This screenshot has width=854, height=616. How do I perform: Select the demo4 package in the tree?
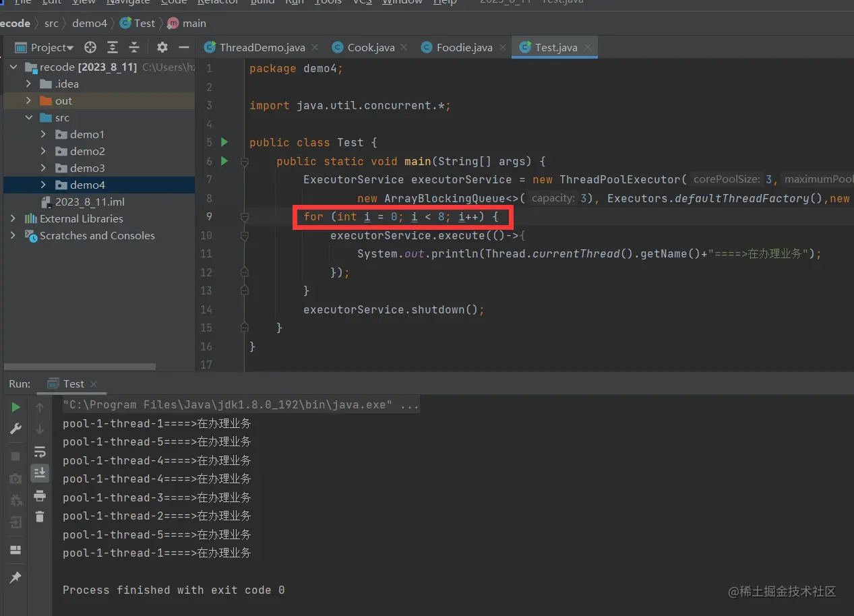99,185
